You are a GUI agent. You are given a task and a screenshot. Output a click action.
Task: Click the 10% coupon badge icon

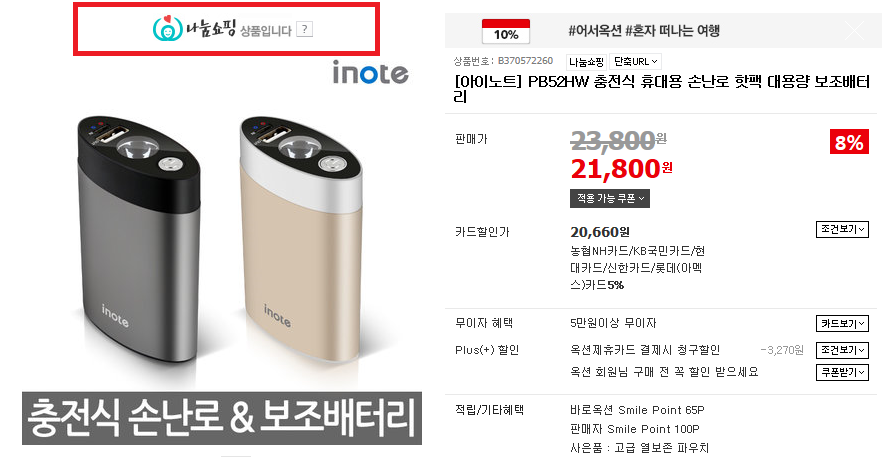click(506, 31)
